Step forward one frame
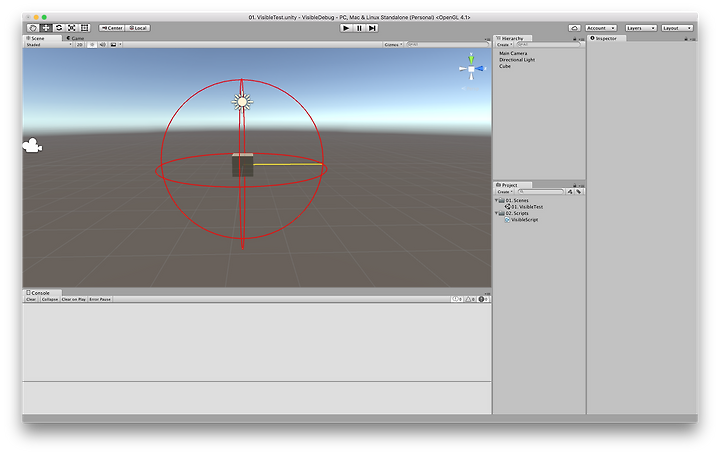The width and height of the screenshot is (720, 455). 372,28
